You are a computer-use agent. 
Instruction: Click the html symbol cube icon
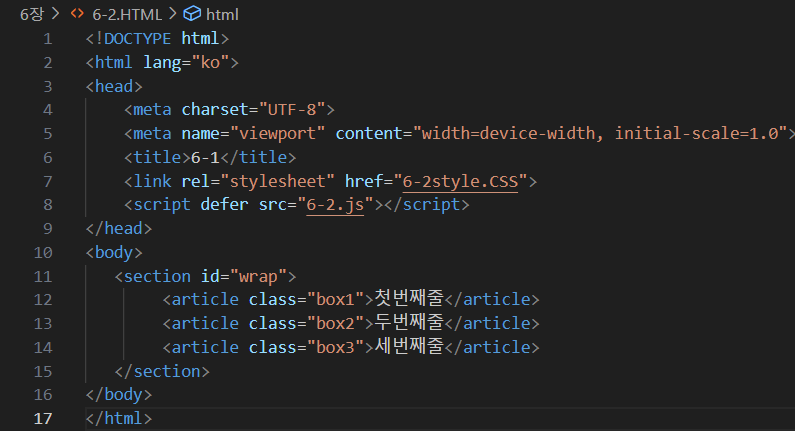coord(192,14)
